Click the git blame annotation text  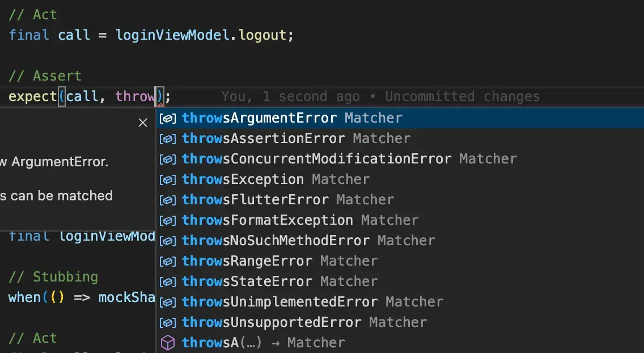click(x=380, y=96)
